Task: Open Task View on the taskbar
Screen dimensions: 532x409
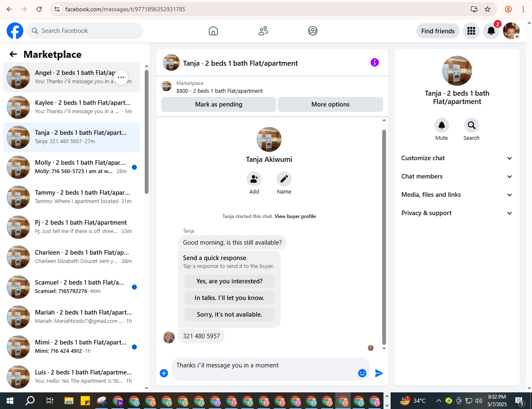Action: [49, 401]
